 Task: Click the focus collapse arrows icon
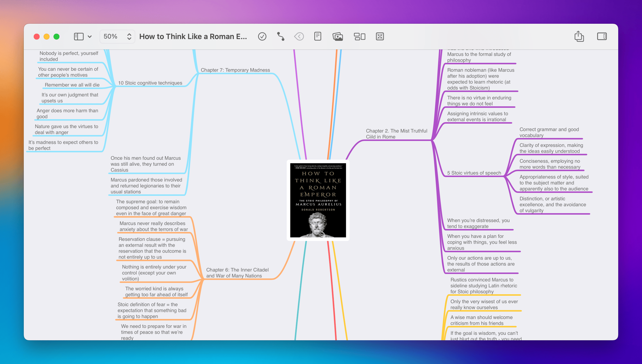click(380, 36)
